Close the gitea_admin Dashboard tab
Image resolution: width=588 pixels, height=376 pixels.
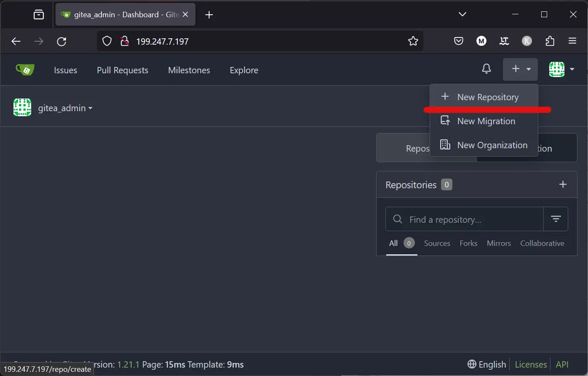186,15
